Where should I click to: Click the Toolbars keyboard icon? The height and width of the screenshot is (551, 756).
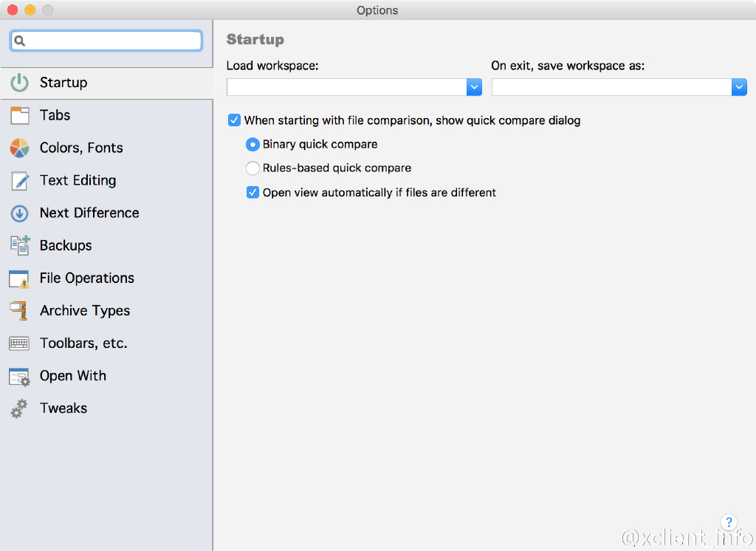19,343
